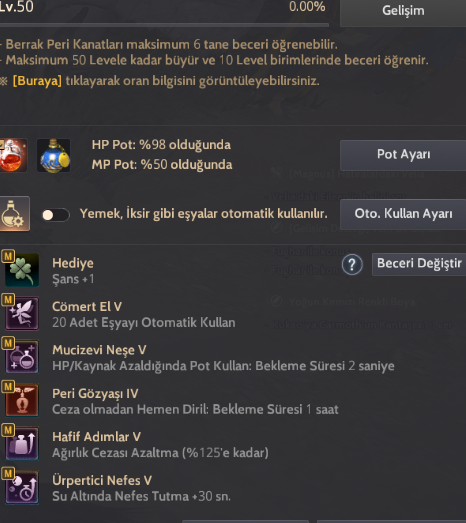Click the Peri Gözyaşı IV skill description
This screenshot has width=466, height=523.
tap(195, 409)
